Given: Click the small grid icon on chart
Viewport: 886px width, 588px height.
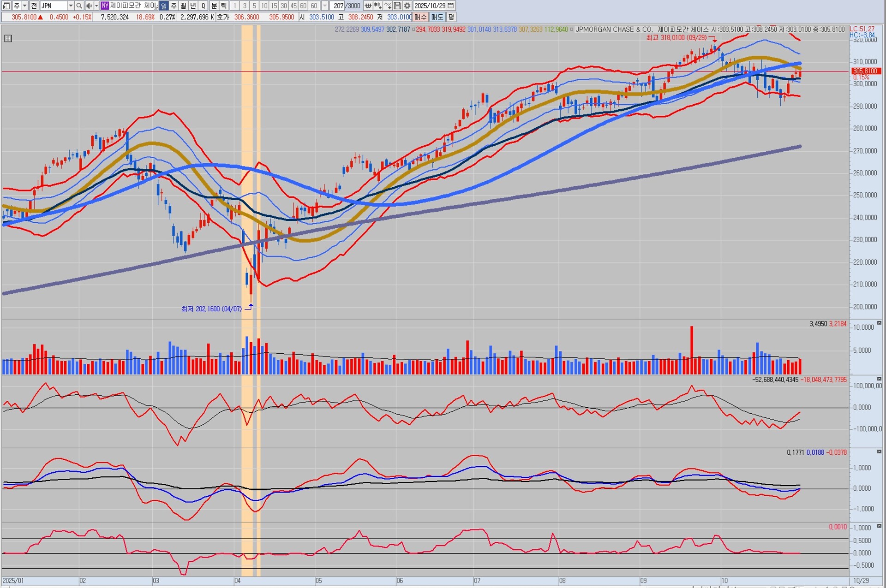Looking at the screenshot, I should (x=8, y=39).
